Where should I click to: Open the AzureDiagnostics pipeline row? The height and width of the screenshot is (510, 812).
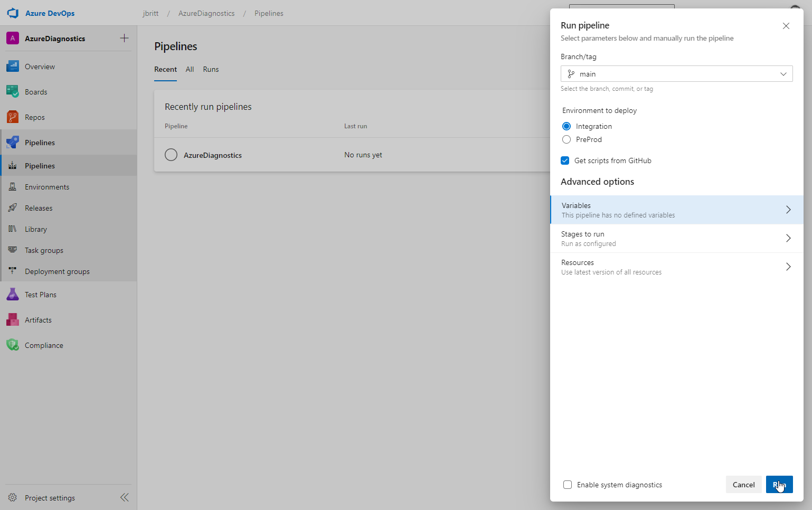click(352, 155)
